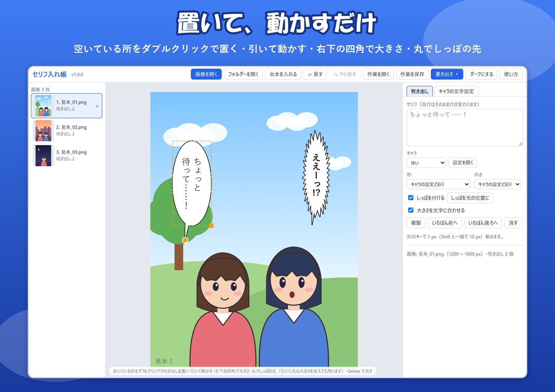Switch to the 吹き出し tab
Image resolution: width=555 pixels, height=392 pixels.
tap(420, 91)
